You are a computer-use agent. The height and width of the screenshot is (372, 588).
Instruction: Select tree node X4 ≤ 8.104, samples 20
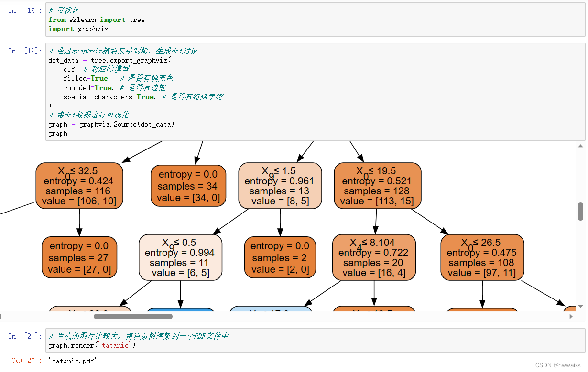(374, 257)
